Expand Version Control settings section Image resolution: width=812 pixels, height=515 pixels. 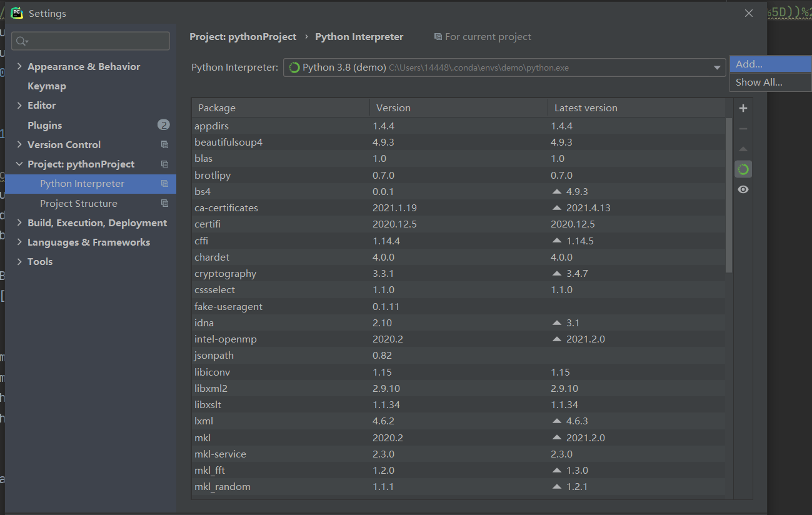coord(19,144)
